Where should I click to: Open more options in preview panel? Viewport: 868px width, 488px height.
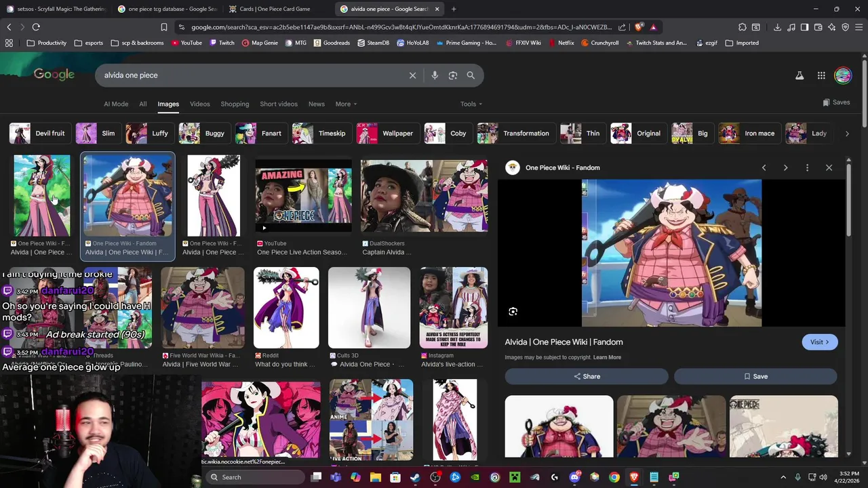click(x=807, y=167)
